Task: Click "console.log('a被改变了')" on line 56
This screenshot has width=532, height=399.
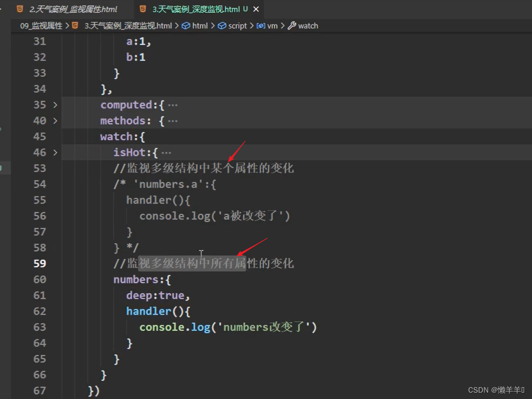Action: [215, 216]
